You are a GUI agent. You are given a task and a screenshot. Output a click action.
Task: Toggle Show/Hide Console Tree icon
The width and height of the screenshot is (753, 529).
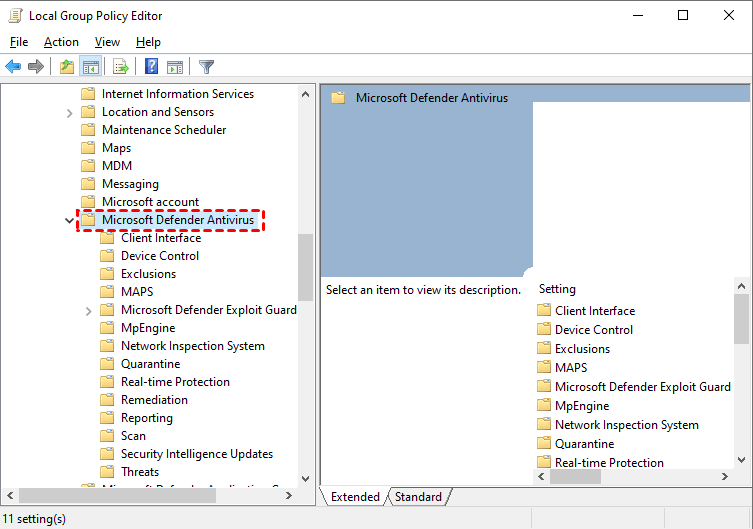[x=91, y=66]
